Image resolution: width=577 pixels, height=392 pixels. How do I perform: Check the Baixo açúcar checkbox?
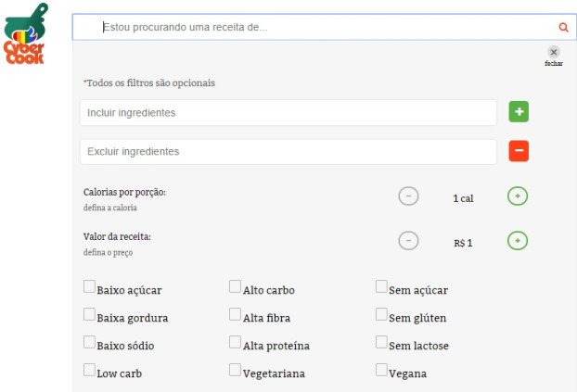tap(90, 287)
